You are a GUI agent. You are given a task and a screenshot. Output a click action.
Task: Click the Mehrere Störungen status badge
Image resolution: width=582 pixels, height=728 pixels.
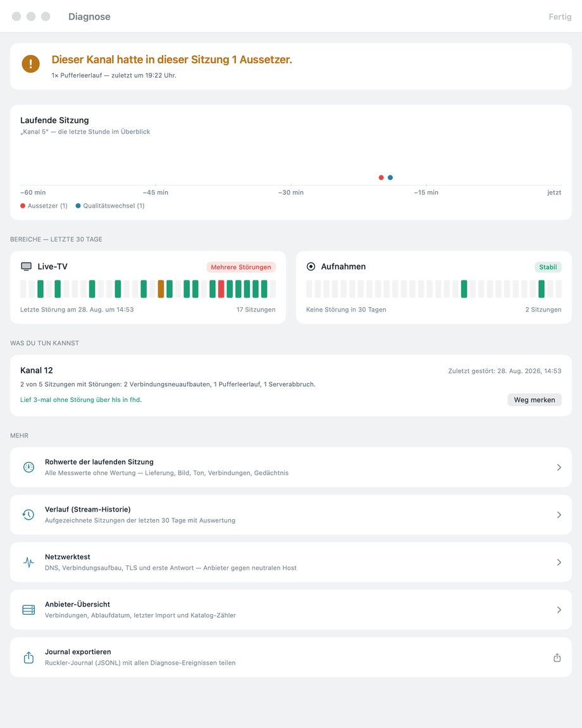click(x=241, y=267)
